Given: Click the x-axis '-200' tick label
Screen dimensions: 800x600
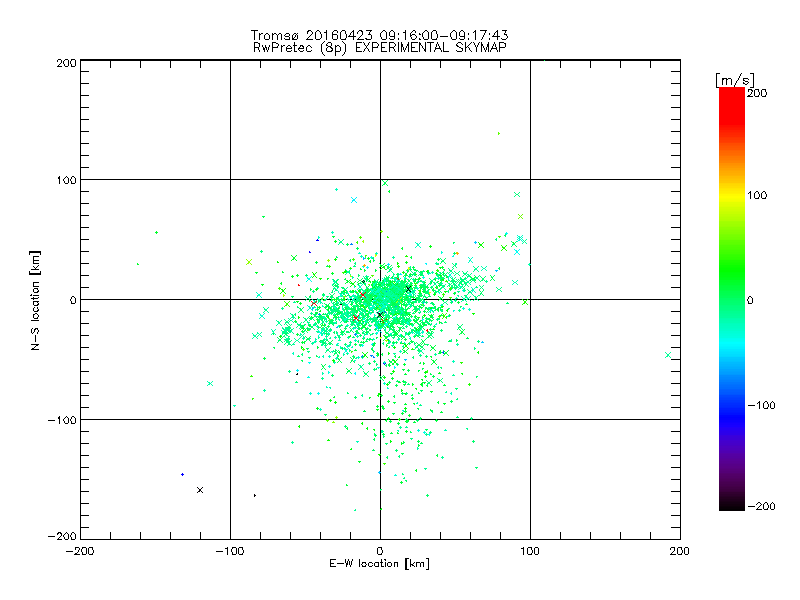Looking at the screenshot, I should coord(80,551).
